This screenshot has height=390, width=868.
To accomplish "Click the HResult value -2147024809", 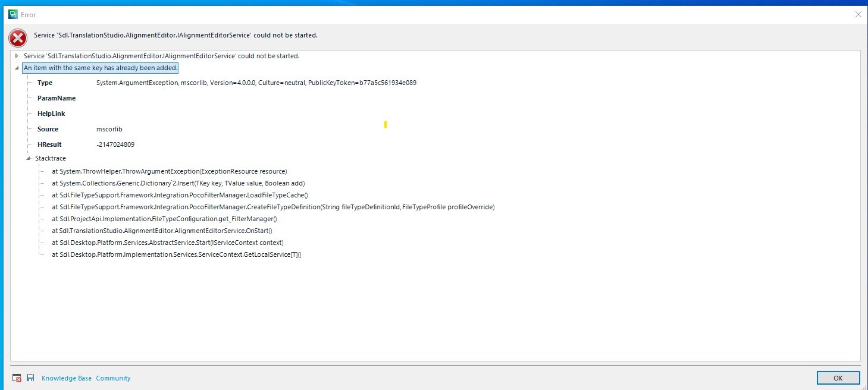I will (115, 144).
